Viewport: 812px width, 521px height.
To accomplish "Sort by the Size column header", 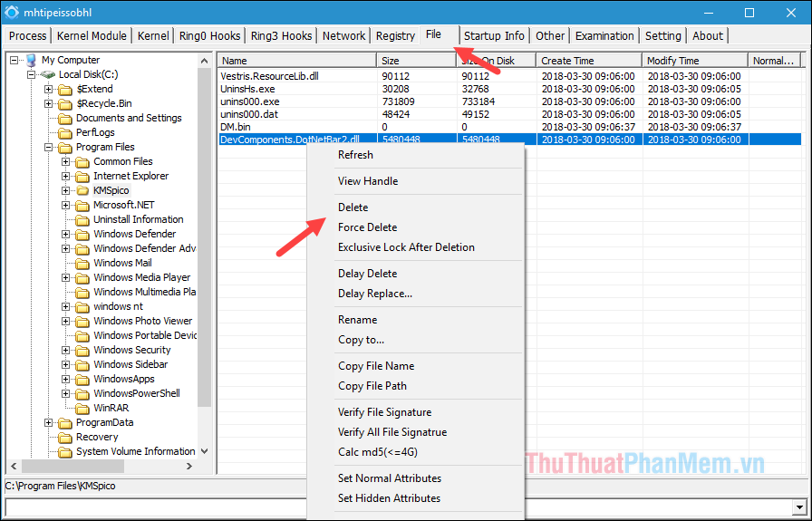I will point(417,61).
